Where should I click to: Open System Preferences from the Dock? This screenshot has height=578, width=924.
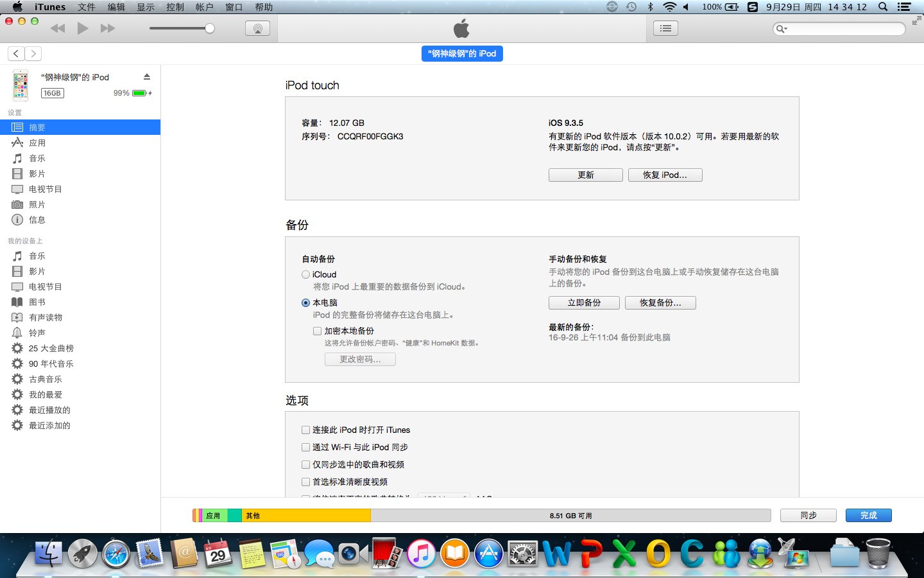pos(522,554)
